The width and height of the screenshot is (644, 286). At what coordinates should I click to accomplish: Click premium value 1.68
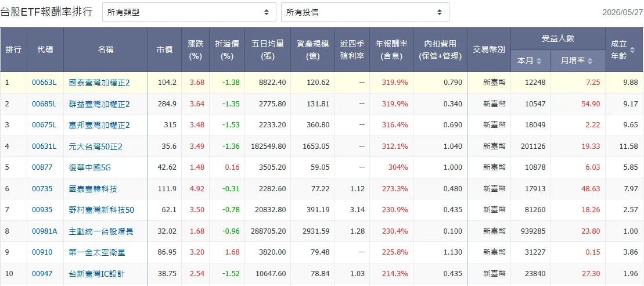[233, 252]
